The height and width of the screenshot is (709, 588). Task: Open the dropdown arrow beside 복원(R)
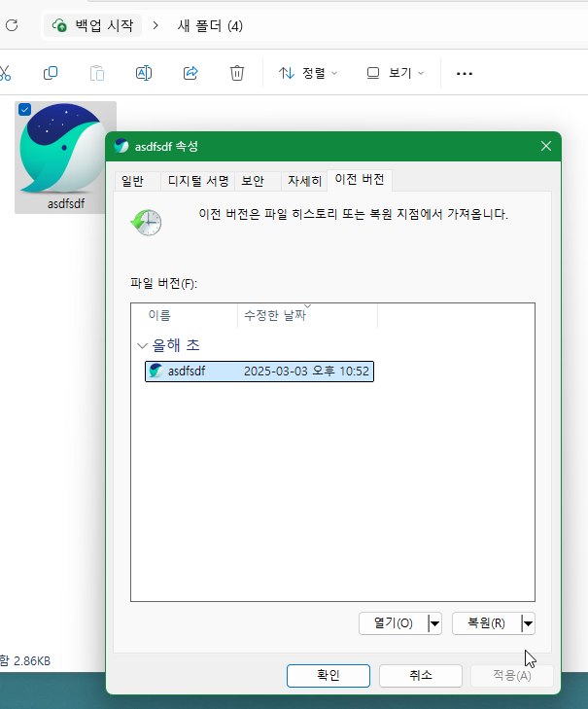(528, 623)
